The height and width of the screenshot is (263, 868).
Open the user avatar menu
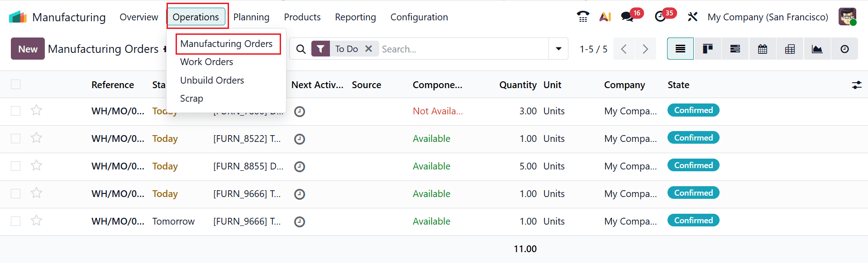coord(847,17)
